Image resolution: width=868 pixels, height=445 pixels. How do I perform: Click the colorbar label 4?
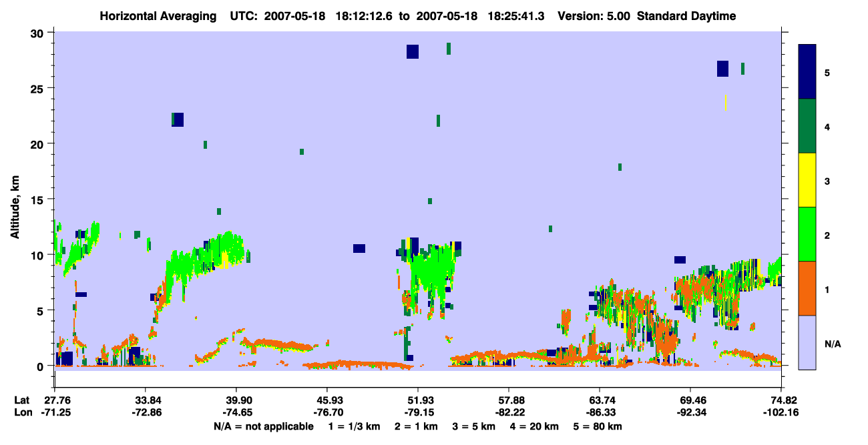[827, 127]
